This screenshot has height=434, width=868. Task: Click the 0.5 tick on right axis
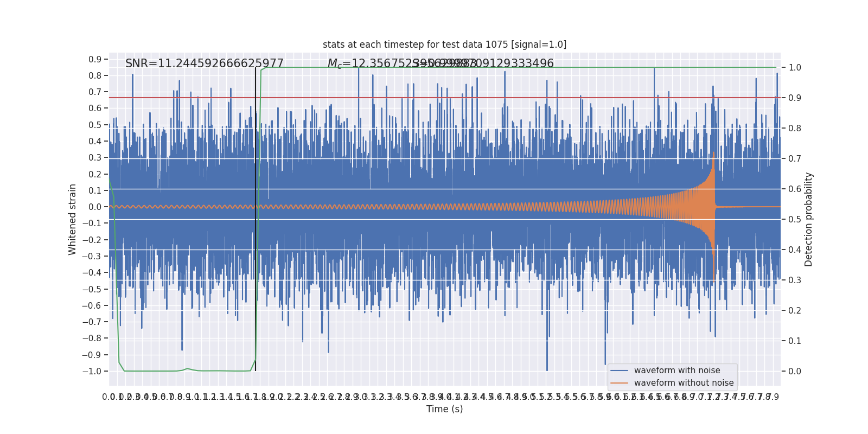(795, 220)
